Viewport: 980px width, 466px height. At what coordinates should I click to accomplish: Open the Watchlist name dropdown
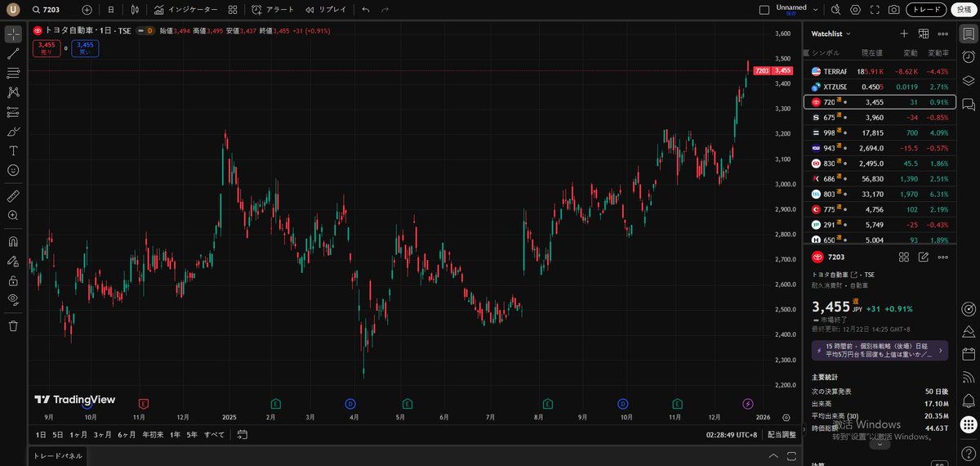point(831,34)
